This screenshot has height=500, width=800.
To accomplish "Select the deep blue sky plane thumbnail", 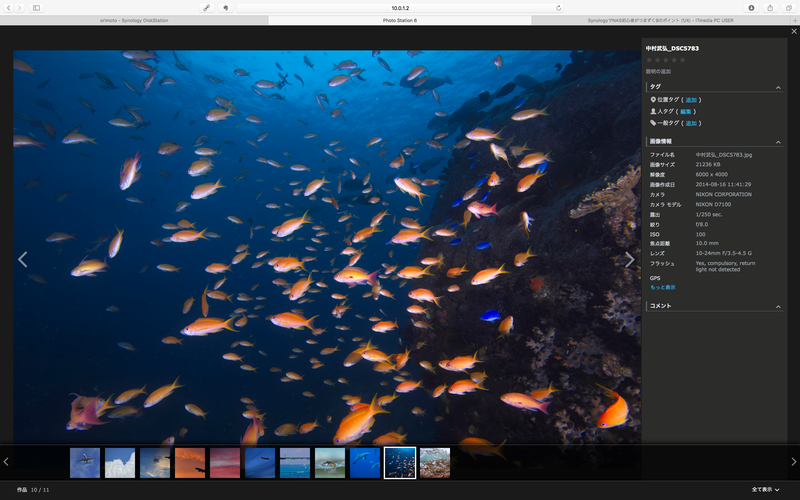I will click(x=260, y=463).
